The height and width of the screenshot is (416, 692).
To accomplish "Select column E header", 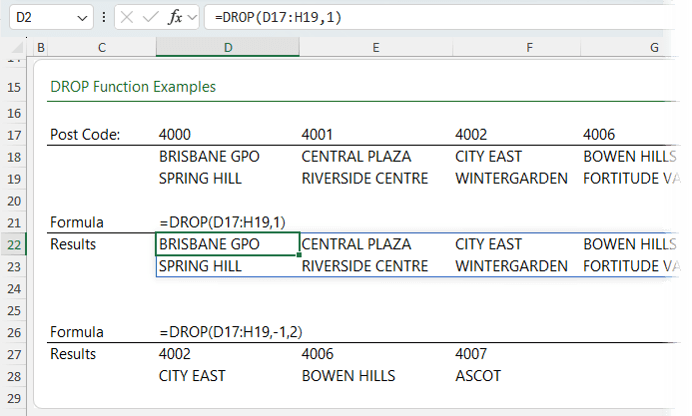I will tap(376, 47).
